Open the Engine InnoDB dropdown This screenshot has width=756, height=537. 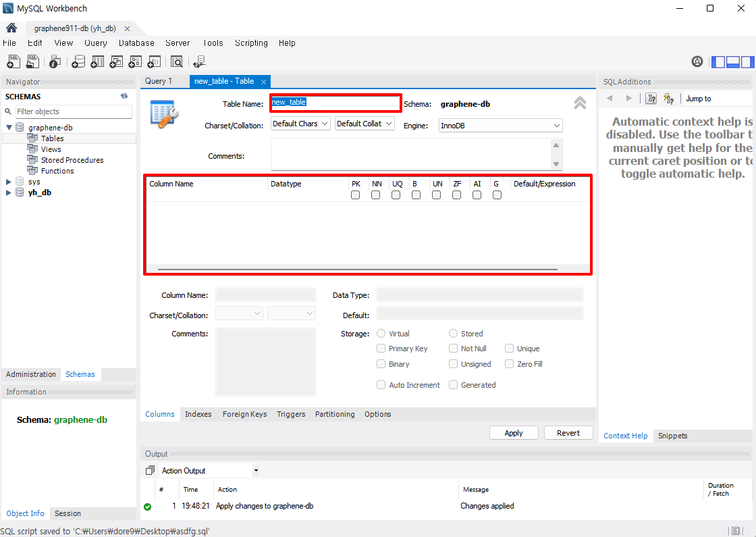tap(500, 126)
